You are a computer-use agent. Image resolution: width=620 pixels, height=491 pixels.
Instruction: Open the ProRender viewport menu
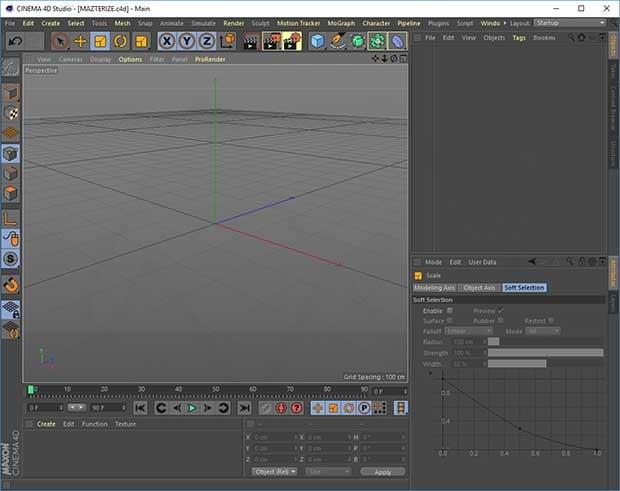click(x=210, y=59)
